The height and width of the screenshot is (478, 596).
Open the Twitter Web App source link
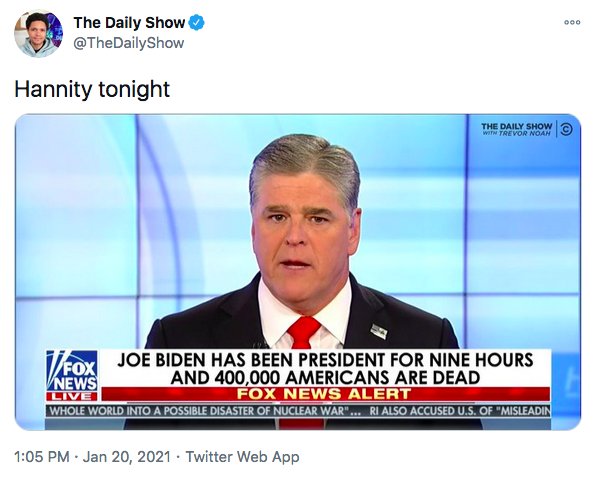243,456
